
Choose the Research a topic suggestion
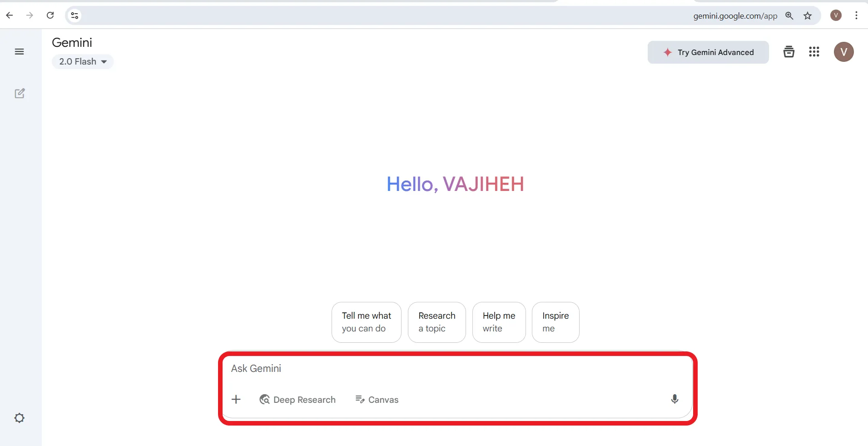click(x=437, y=322)
